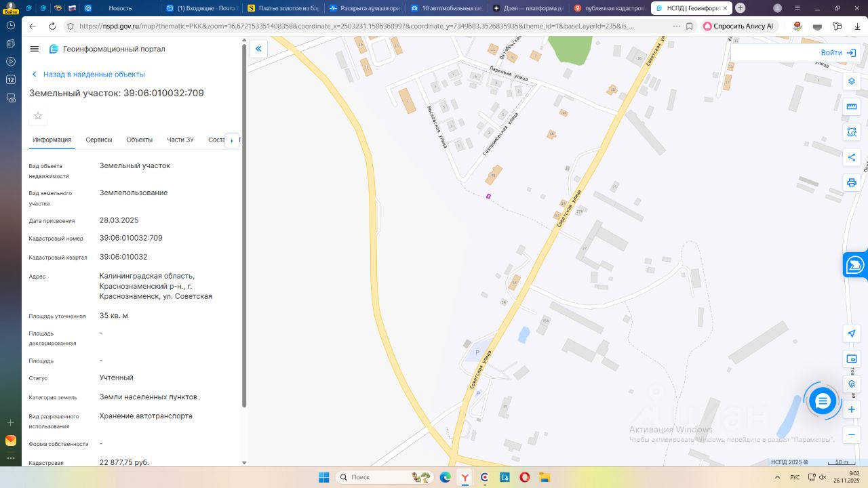The width and height of the screenshot is (868, 488).
Task: Click Назад в найденные объекты link
Action: click(x=88, y=75)
